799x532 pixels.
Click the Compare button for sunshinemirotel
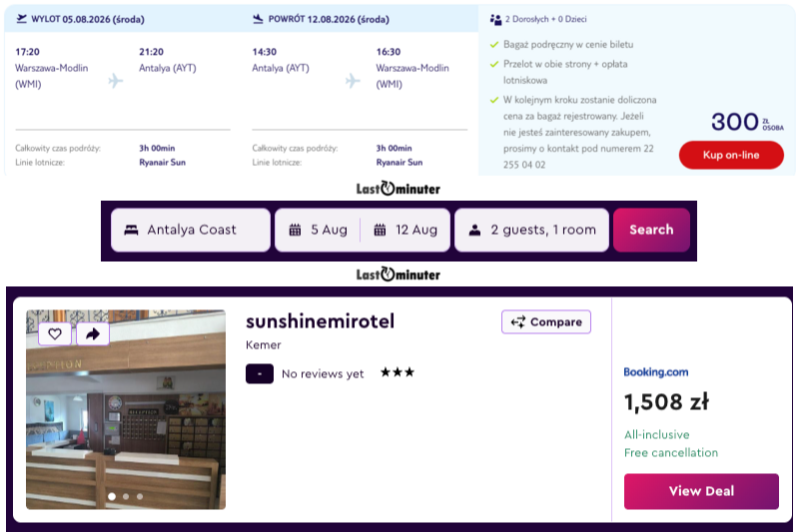546,321
